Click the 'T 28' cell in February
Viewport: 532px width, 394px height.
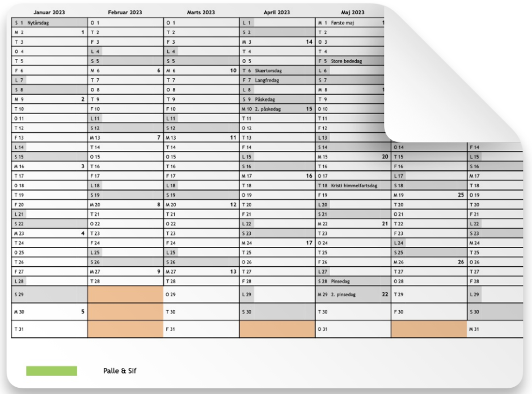tap(125, 281)
